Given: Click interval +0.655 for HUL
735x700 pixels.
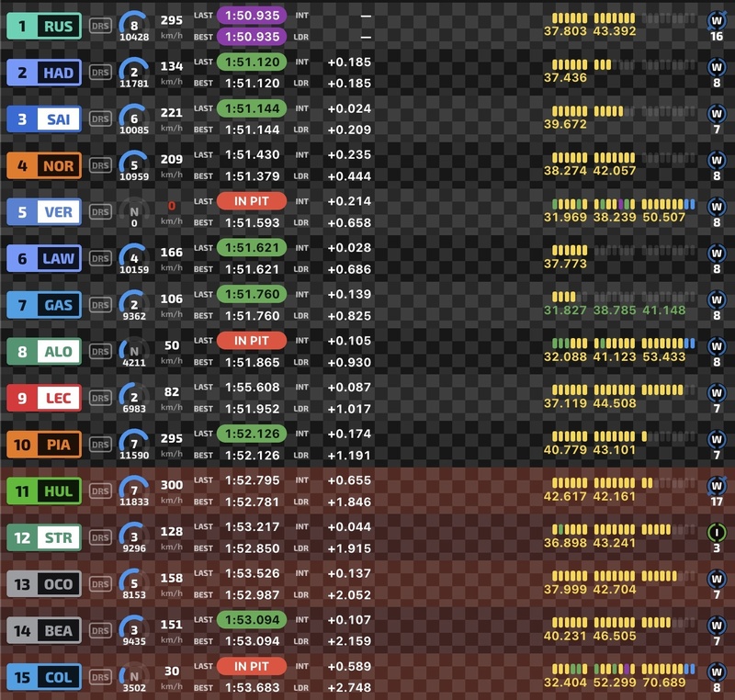Looking at the screenshot, I should pos(349,480).
